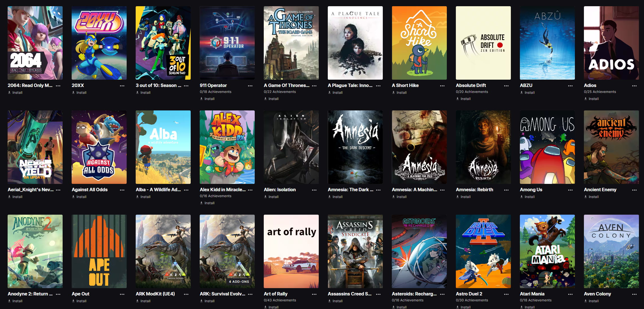Screen dimensions: 644x309
Task: Open the A Game of Thrones board game cover
Action: (x=291, y=43)
